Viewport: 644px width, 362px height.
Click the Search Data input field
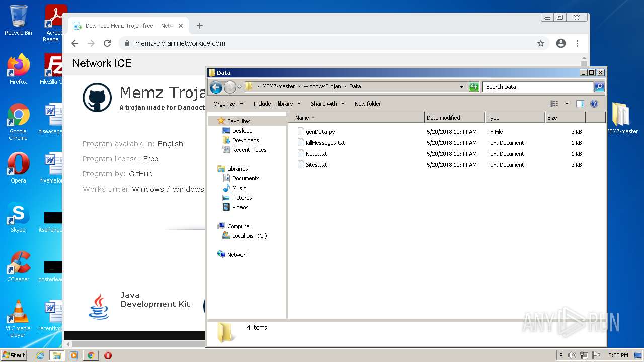[538, 87]
